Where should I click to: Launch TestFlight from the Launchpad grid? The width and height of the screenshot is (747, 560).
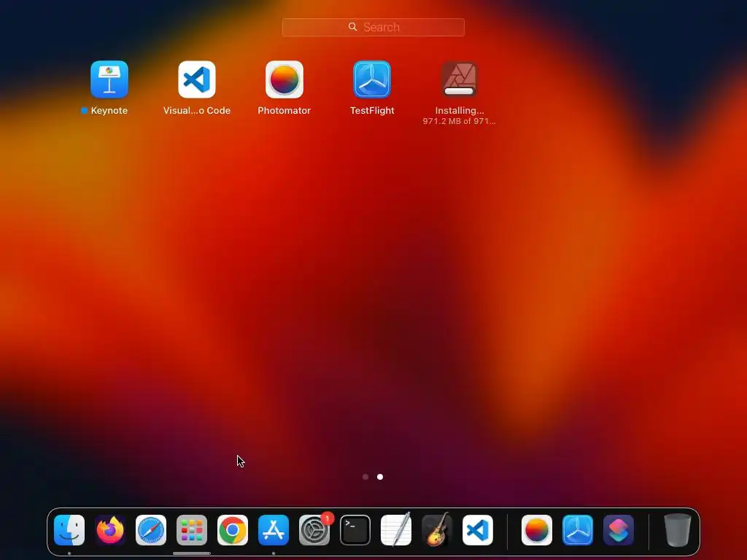tap(372, 79)
